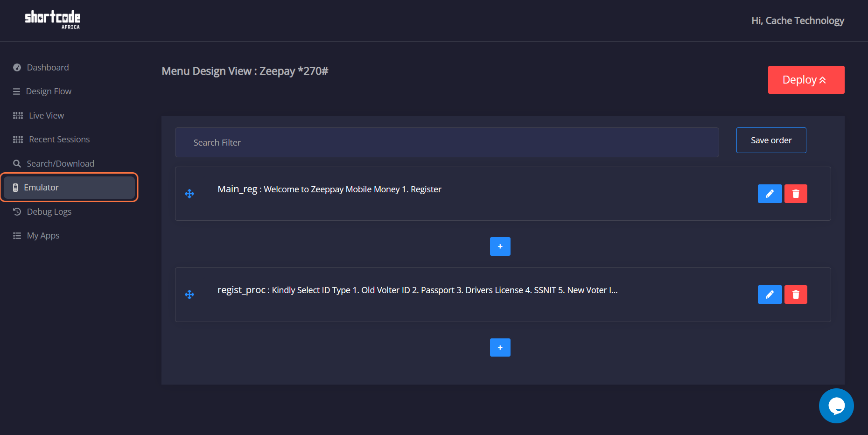868x435 pixels.
Task: Click the Hi, Cache Technology greeting
Action: point(798,21)
